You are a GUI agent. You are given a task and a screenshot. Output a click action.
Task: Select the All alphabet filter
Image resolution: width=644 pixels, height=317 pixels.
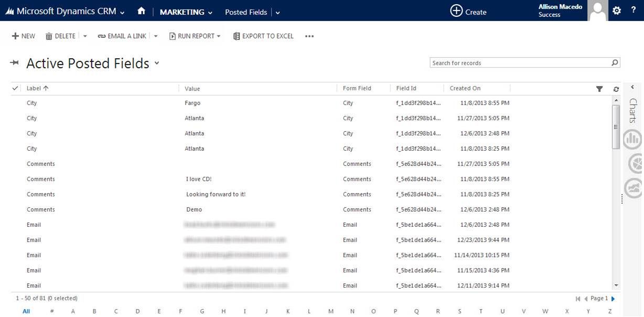(x=26, y=311)
